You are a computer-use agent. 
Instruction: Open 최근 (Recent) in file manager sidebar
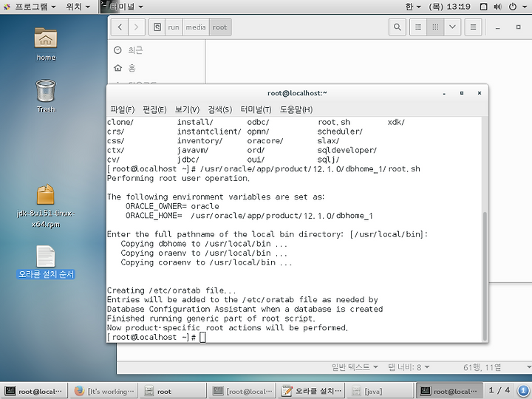point(157,50)
